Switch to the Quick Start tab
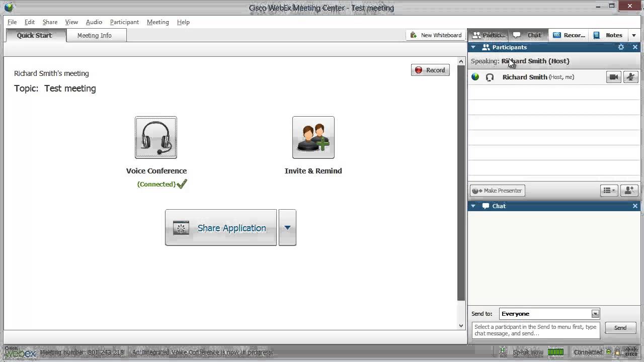Screen dimensions: 644x362 pyautogui.click(x=34, y=35)
